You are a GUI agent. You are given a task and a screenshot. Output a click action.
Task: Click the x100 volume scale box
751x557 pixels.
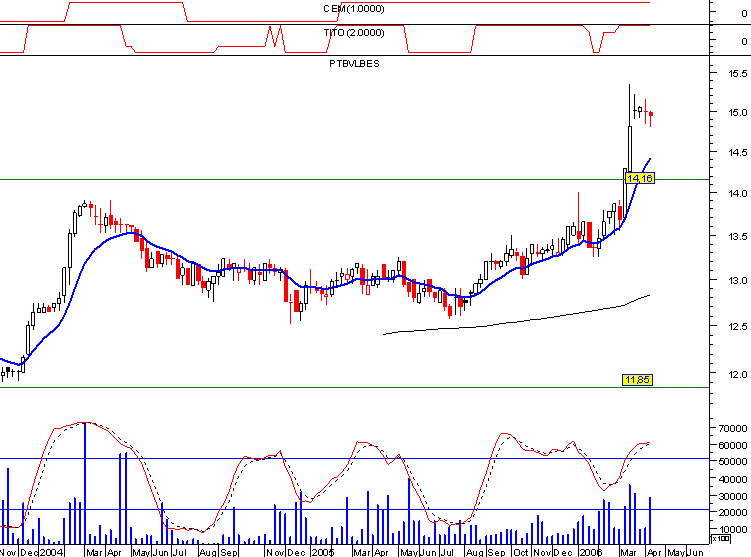(x=720, y=539)
